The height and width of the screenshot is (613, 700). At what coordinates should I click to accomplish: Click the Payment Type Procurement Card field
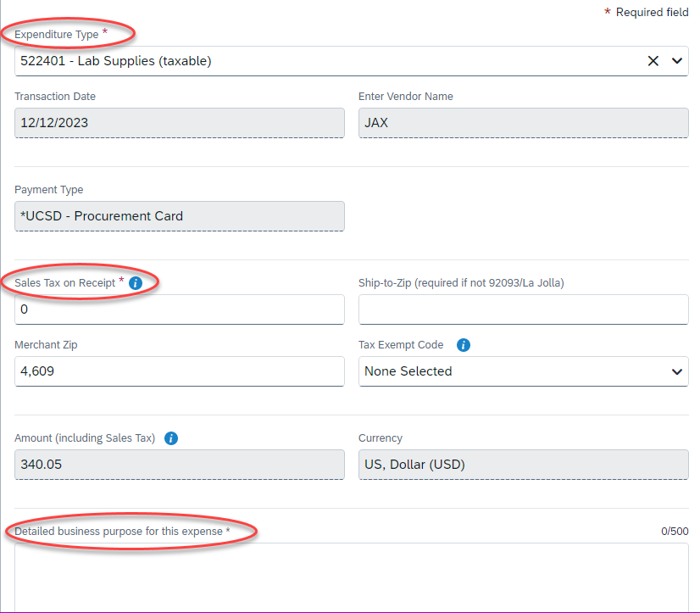pyautogui.click(x=179, y=216)
